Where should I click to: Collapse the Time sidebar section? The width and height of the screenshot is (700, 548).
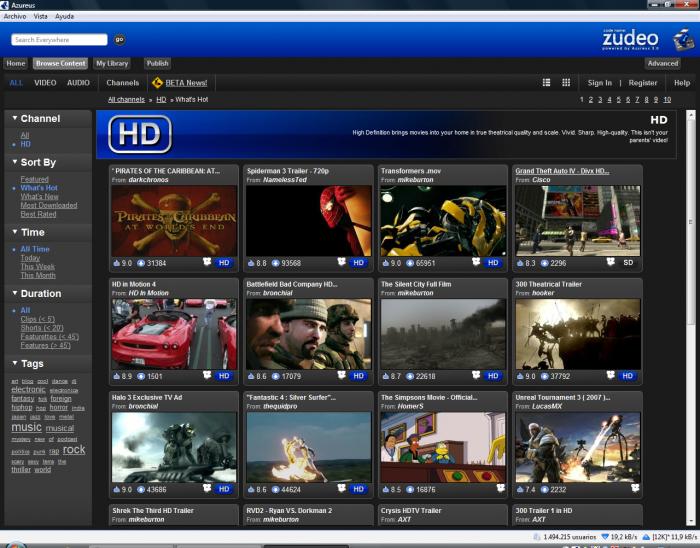click(15, 232)
